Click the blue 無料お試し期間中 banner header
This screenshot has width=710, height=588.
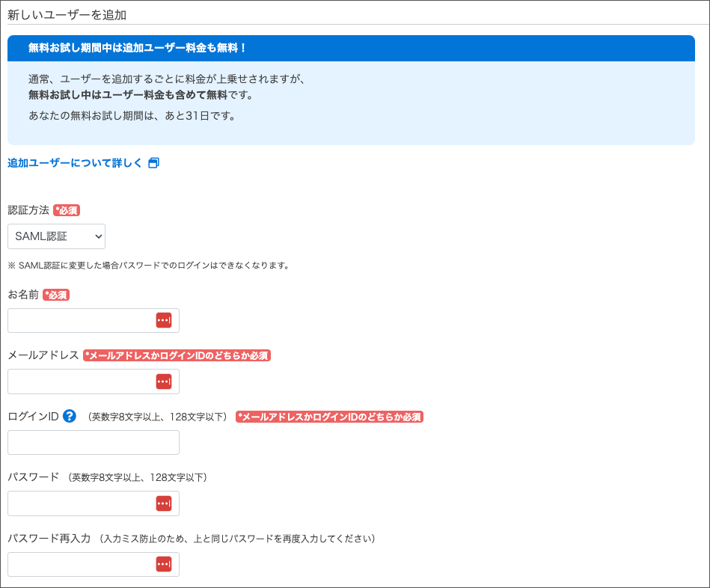(x=351, y=48)
